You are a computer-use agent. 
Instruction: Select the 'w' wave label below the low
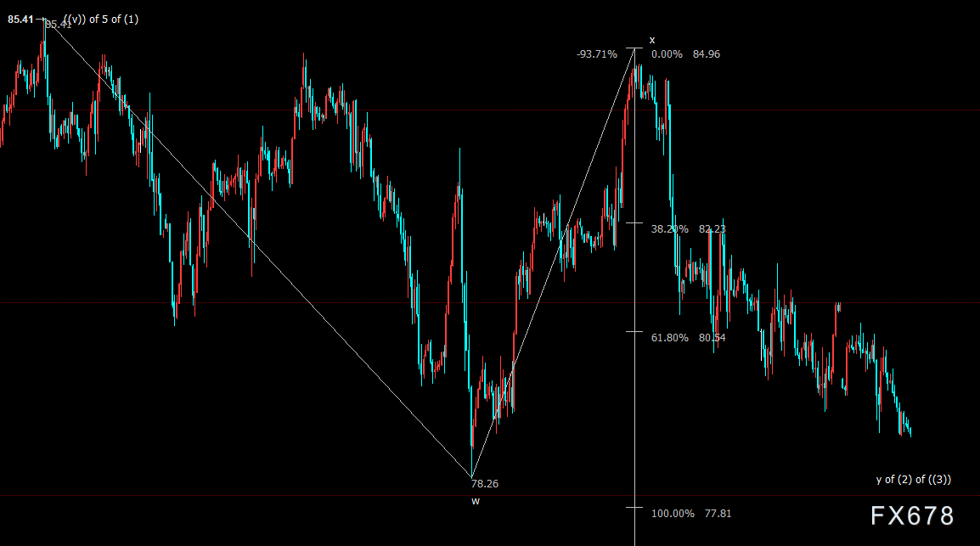[x=476, y=502]
